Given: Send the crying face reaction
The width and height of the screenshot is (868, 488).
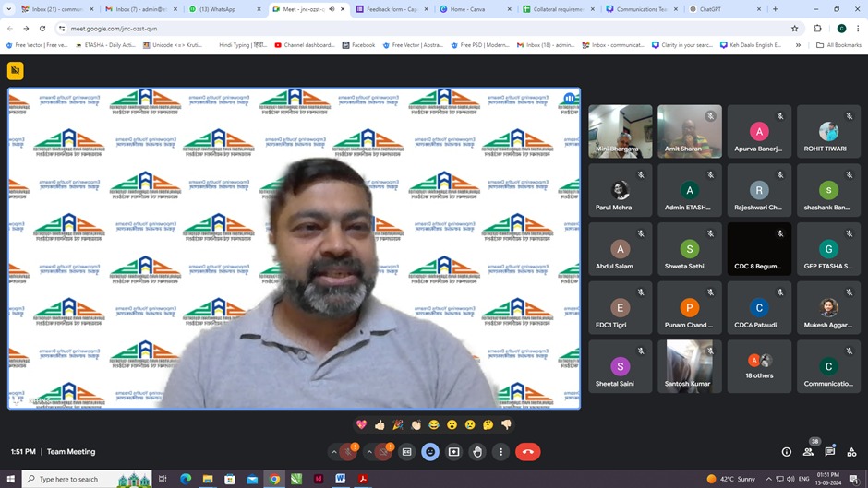Looking at the screenshot, I should (x=470, y=424).
